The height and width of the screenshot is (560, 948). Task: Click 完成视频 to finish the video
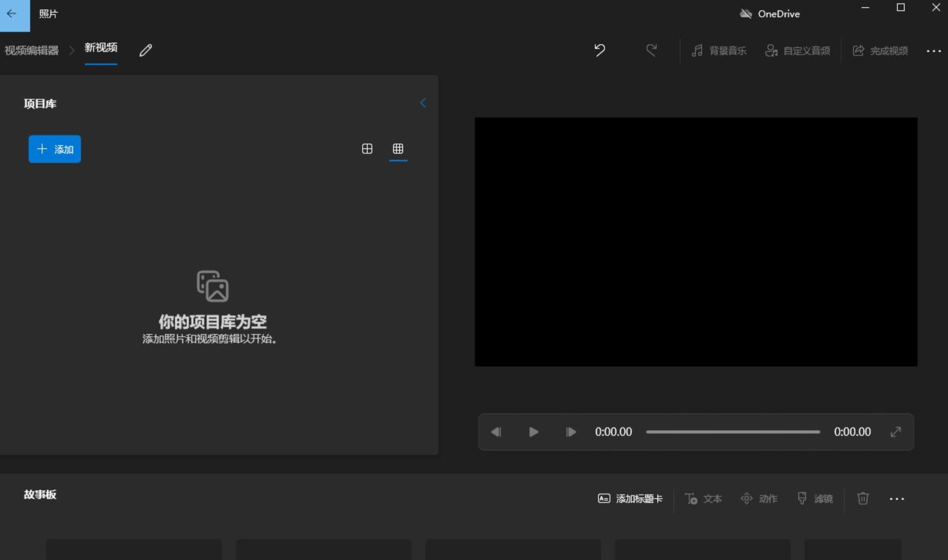(880, 51)
